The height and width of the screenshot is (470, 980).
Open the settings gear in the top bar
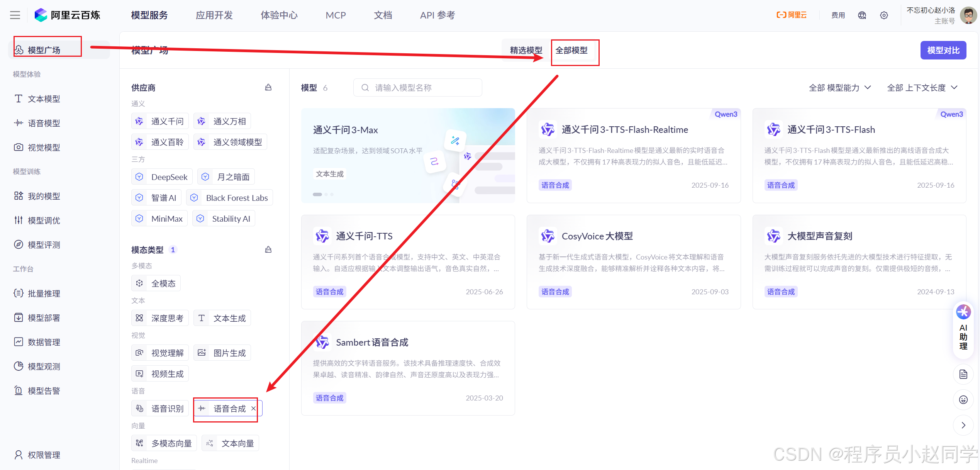coord(884,15)
